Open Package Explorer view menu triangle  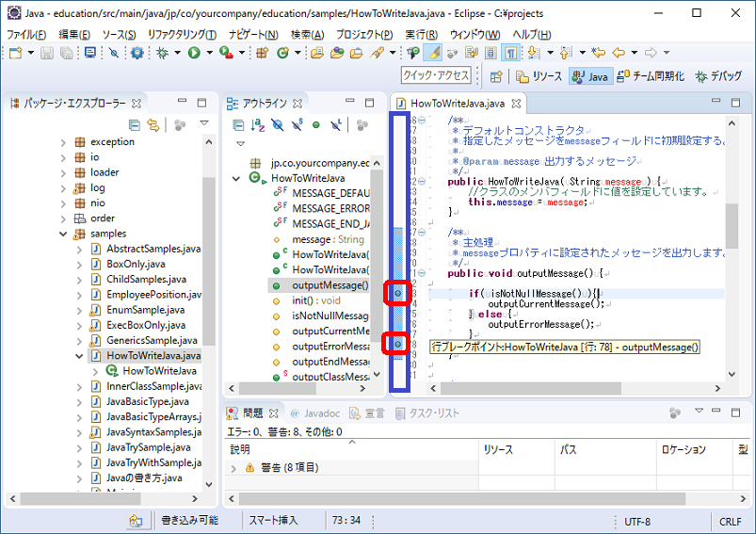click(204, 123)
